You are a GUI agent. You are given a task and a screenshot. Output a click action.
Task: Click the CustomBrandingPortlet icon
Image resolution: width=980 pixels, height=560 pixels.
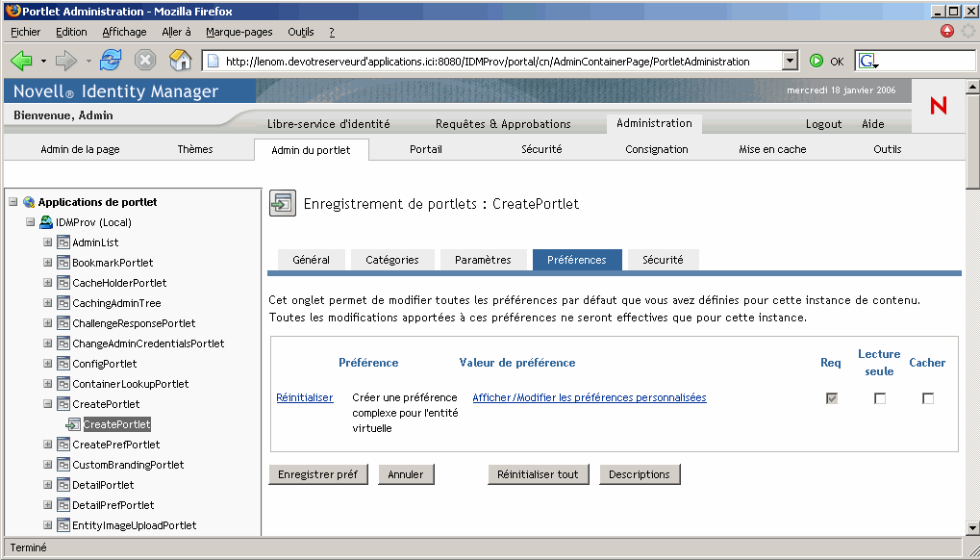pos(63,465)
